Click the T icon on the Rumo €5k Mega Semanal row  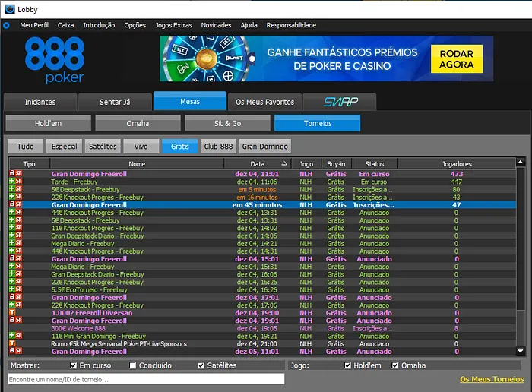(x=12, y=343)
